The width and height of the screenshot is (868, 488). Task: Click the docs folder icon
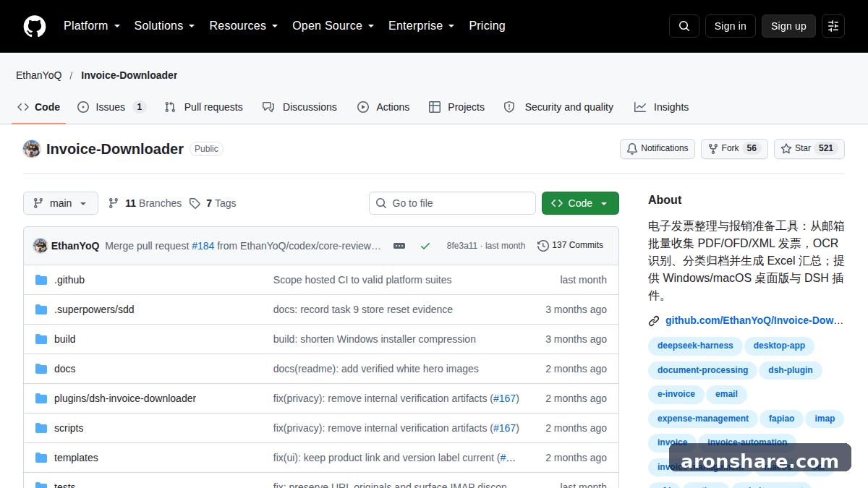(41, 369)
